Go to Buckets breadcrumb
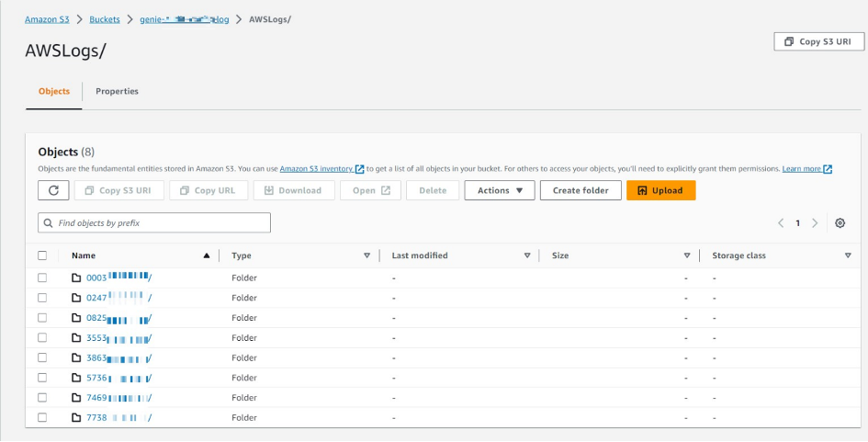The width and height of the screenshot is (868, 442). tap(105, 19)
